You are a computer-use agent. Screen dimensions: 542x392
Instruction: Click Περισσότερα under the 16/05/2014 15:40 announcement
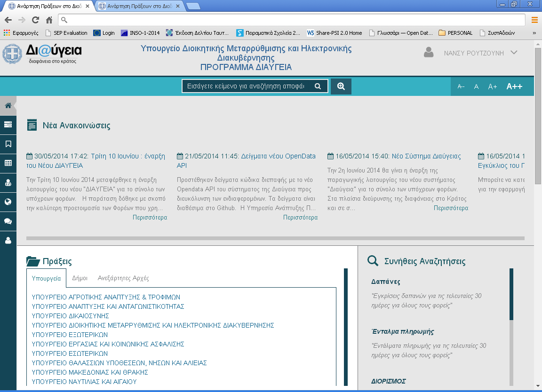[451, 208]
